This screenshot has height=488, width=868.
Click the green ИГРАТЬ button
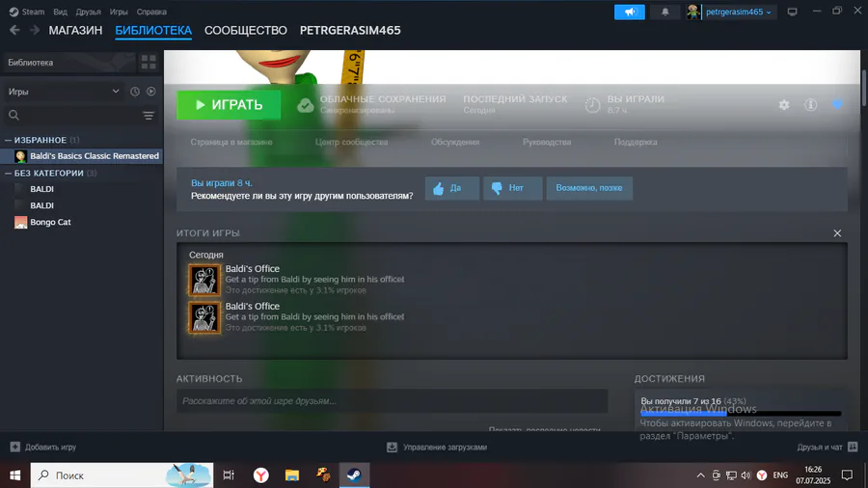[x=229, y=104]
